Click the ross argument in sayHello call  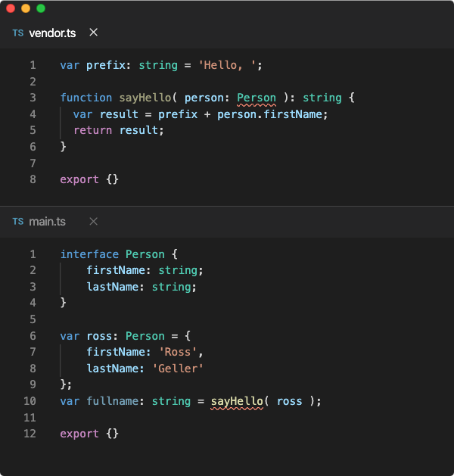click(x=290, y=401)
